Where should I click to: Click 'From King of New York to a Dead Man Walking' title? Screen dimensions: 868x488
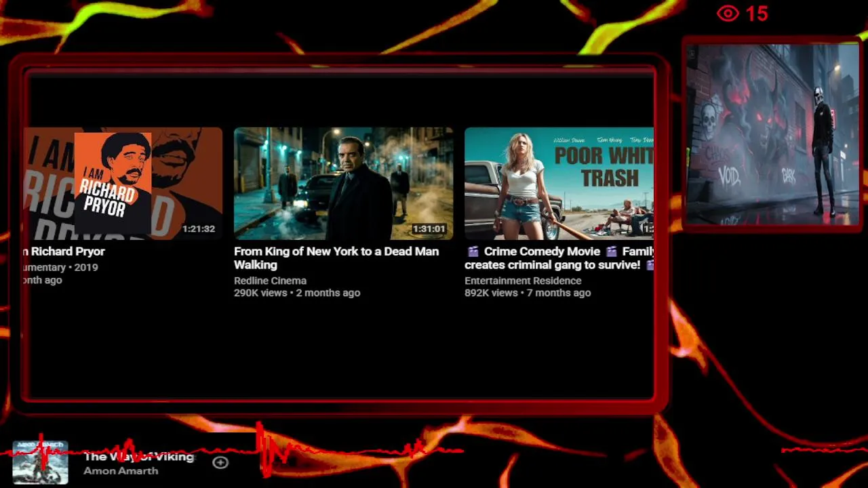tap(336, 258)
